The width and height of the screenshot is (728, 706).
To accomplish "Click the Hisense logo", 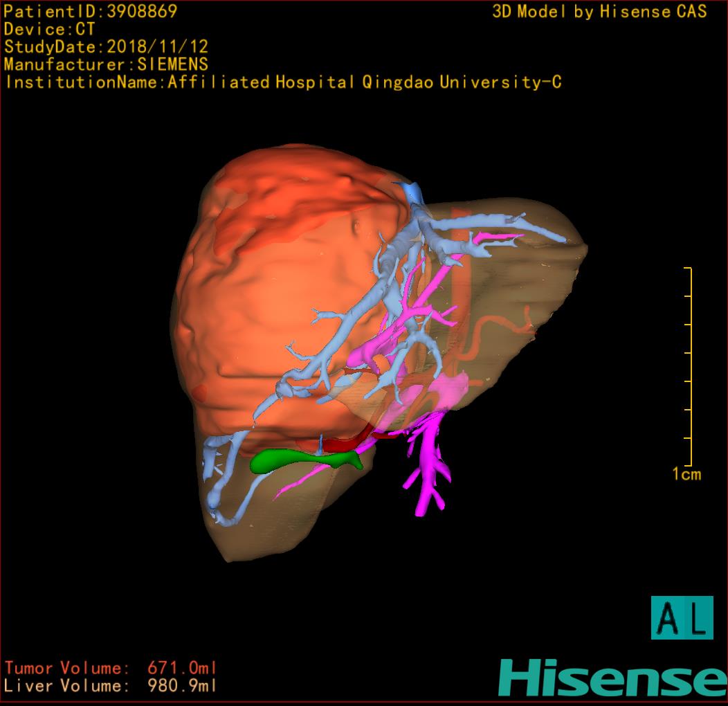I will [x=612, y=678].
